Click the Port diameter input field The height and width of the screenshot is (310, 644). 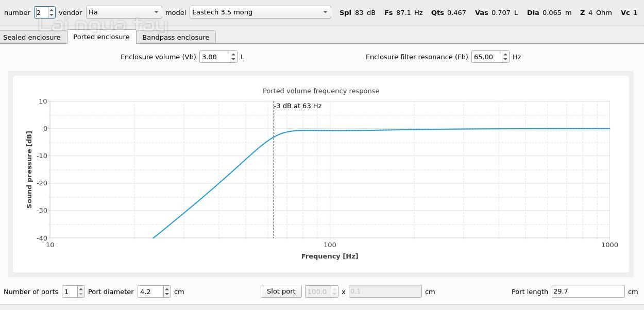(x=150, y=291)
